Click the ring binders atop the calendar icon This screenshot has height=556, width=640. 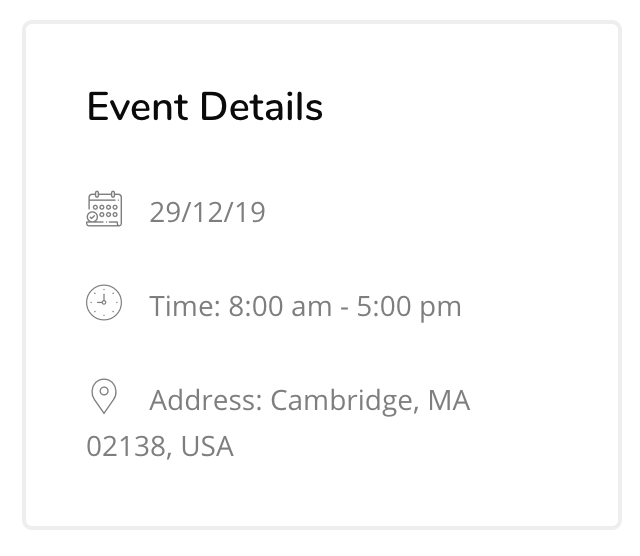105,194
